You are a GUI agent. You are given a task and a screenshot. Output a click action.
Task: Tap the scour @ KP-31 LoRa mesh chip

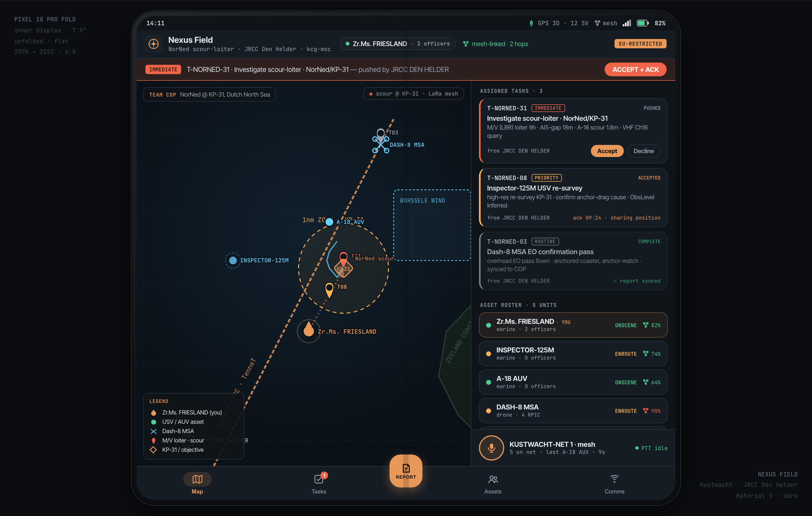coord(413,94)
